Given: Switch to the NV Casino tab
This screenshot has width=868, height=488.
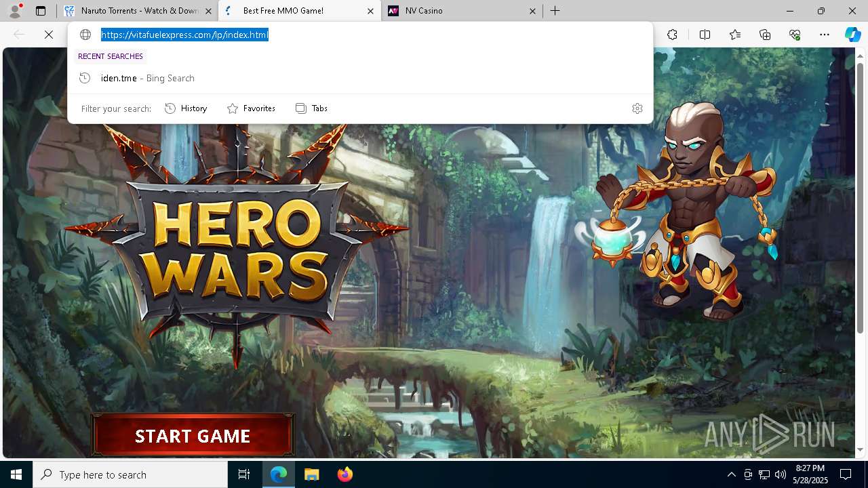Looking at the screenshot, I should click(462, 11).
